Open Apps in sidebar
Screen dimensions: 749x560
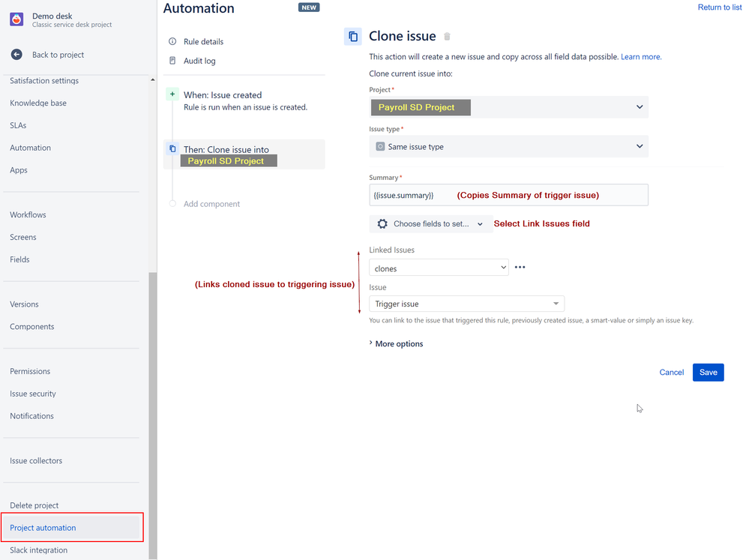pos(19,170)
